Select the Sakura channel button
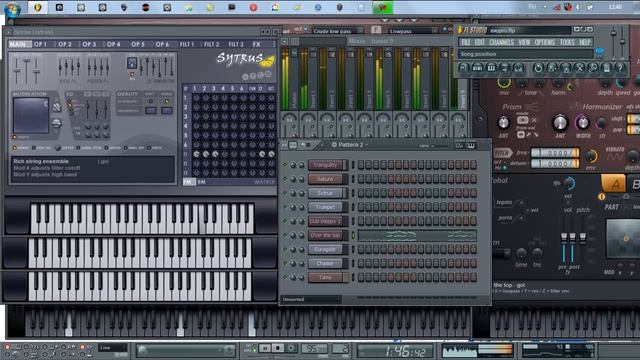 click(x=326, y=179)
